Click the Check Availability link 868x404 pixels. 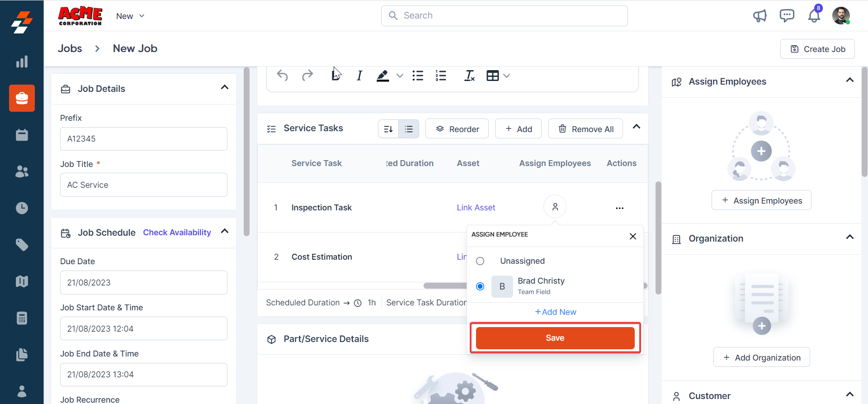pyautogui.click(x=177, y=232)
